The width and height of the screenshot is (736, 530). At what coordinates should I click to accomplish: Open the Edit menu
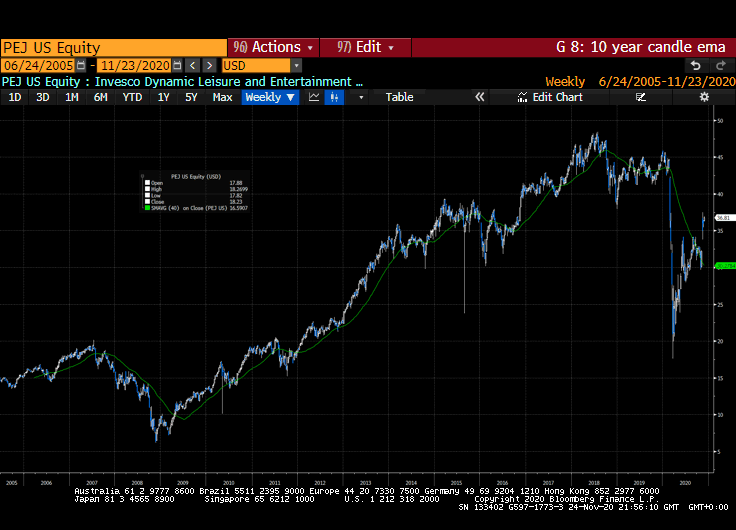pos(366,47)
